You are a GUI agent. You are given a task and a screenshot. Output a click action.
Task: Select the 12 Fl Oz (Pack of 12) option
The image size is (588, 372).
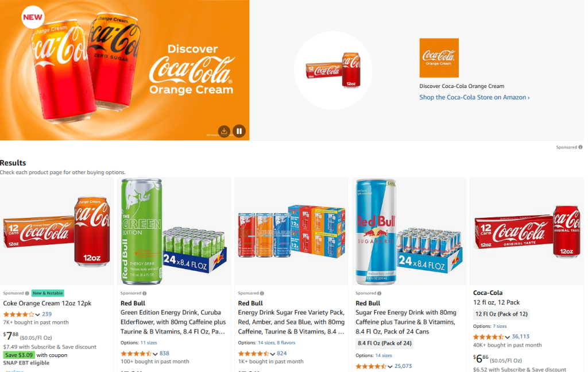(x=501, y=314)
